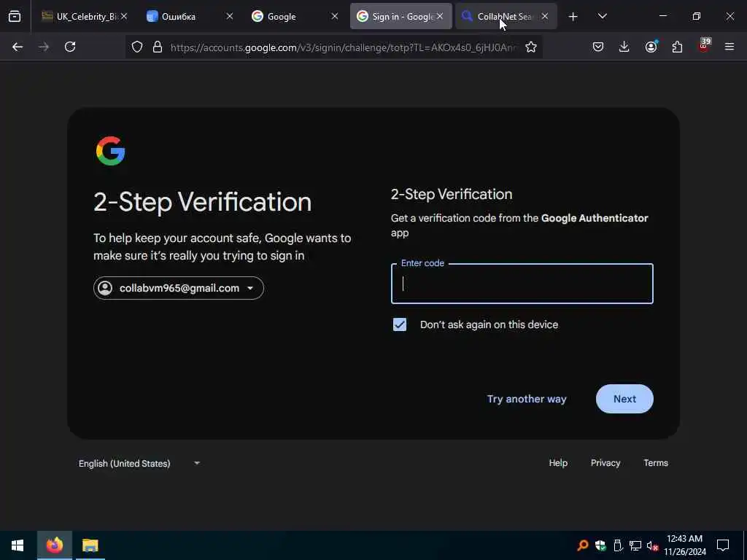The width and height of the screenshot is (747, 560).
Task: Open the English (United States) language dropdown
Action: coord(139,463)
